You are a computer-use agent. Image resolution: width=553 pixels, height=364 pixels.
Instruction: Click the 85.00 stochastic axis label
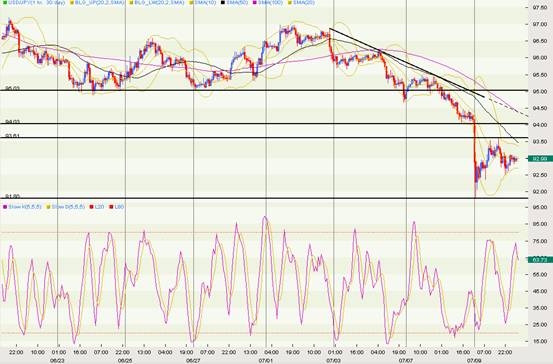point(540,224)
